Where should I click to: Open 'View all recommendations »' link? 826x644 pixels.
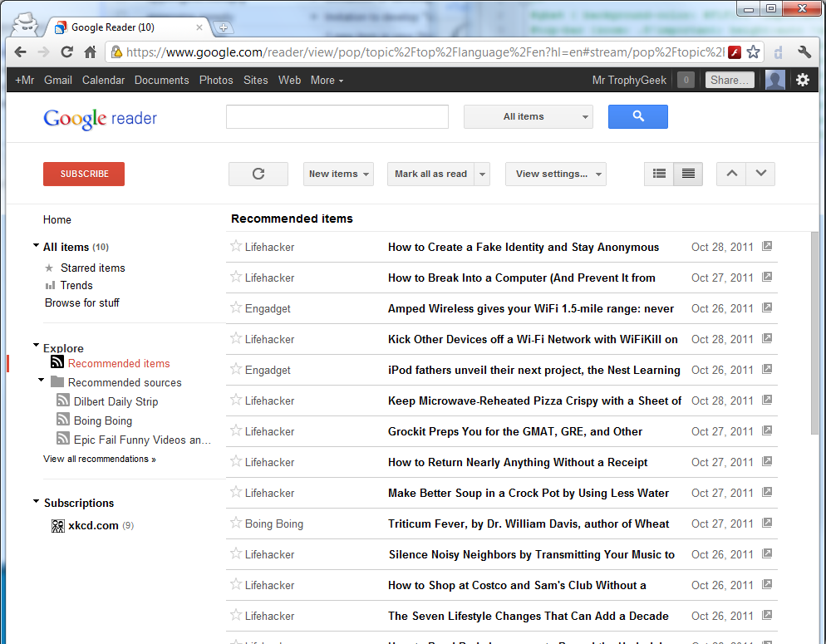(100, 459)
